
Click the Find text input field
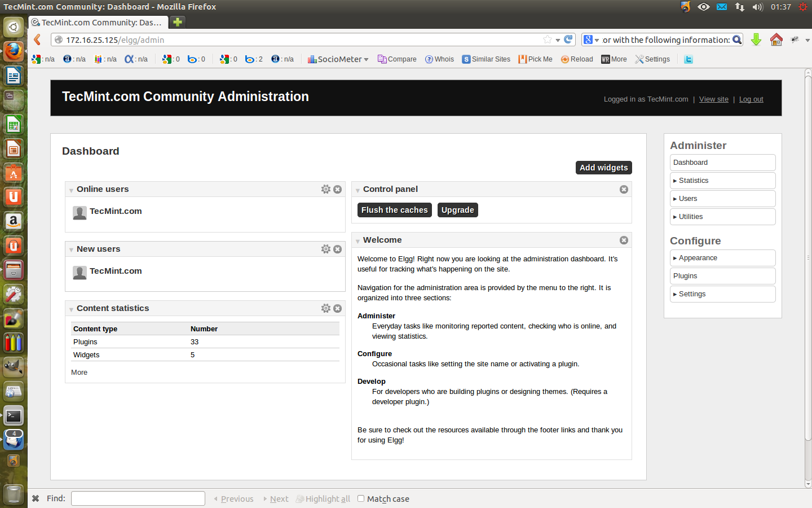click(x=138, y=498)
